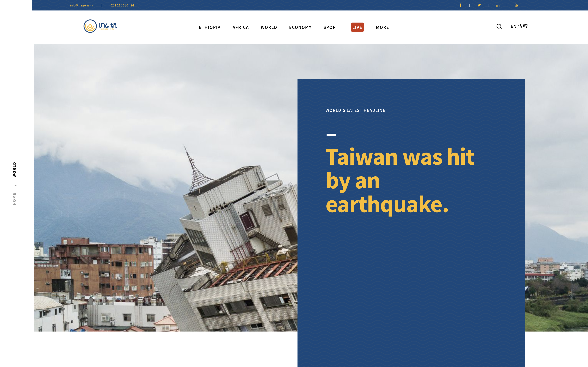The width and height of the screenshot is (588, 367).
Task: Click the LinkedIn icon in header
Action: (498, 5)
